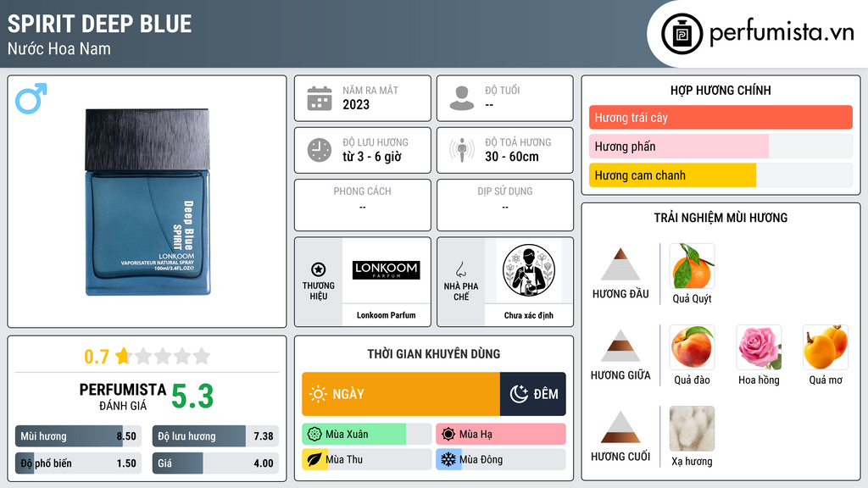The height and width of the screenshot is (488, 868).
Task: Click the Dịp sử dụng occasion card
Action: point(505,205)
